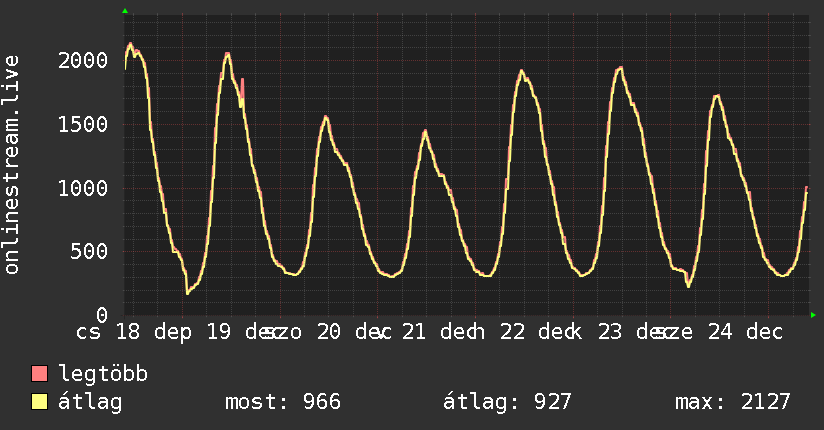This screenshot has height=430, width=824.
Task: Click the 2000 y-axis label
Action: click(83, 60)
